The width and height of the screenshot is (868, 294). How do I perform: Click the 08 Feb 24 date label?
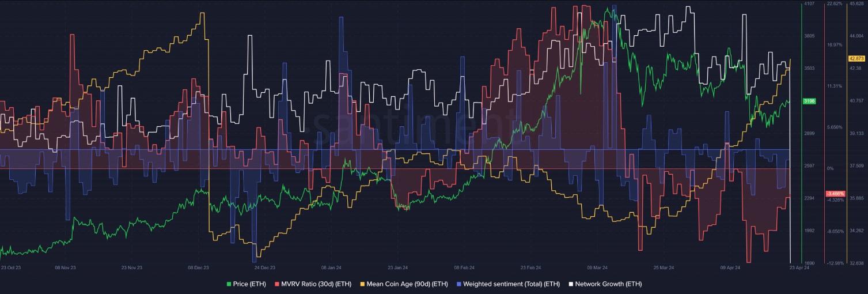(x=464, y=267)
